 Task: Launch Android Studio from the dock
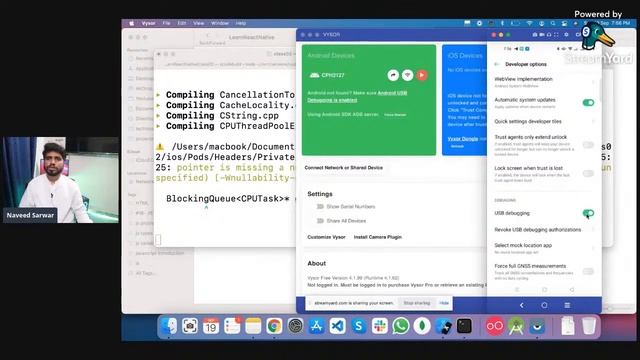click(x=516, y=326)
